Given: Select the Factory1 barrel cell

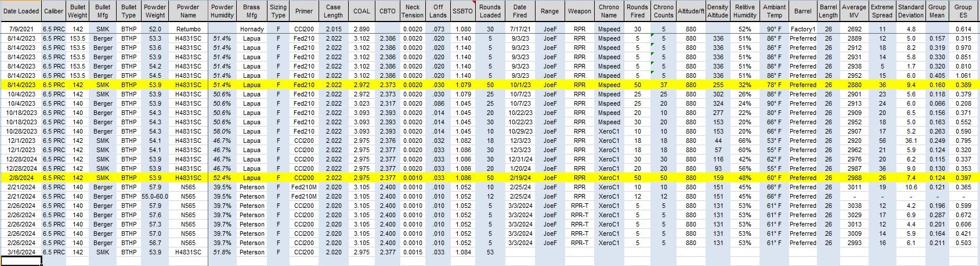Looking at the screenshot, I should click(803, 29).
